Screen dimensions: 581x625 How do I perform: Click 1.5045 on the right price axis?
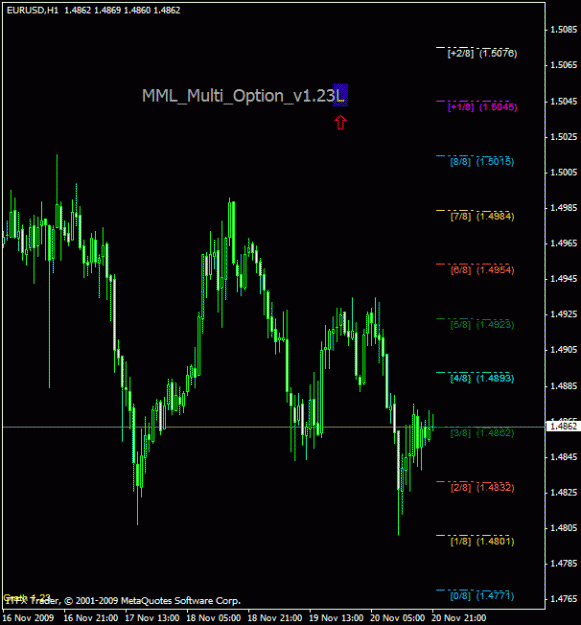click(x=563, y=101)
